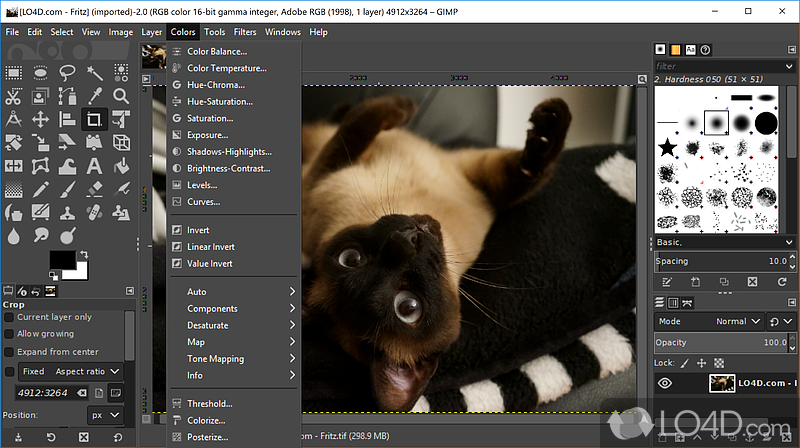Toggle the Fixed aspect ratio checkbox
800x448 pixels.
tap(9, 371)
